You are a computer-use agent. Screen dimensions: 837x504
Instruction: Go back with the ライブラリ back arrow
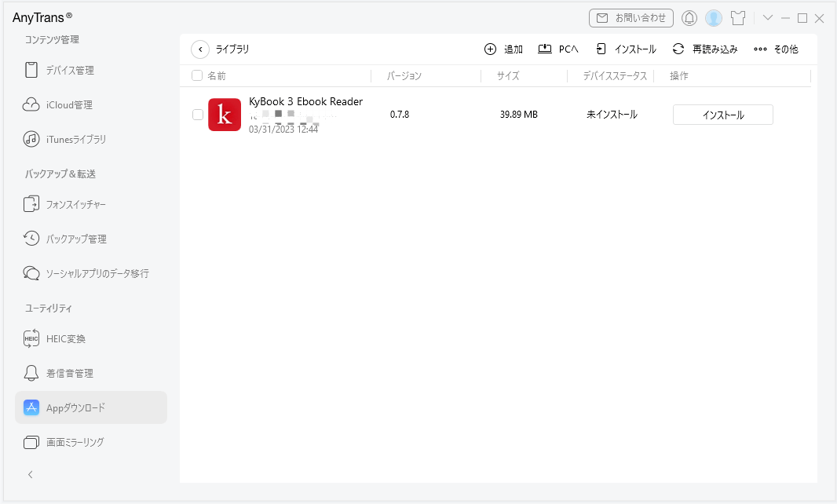pos(200,49)
